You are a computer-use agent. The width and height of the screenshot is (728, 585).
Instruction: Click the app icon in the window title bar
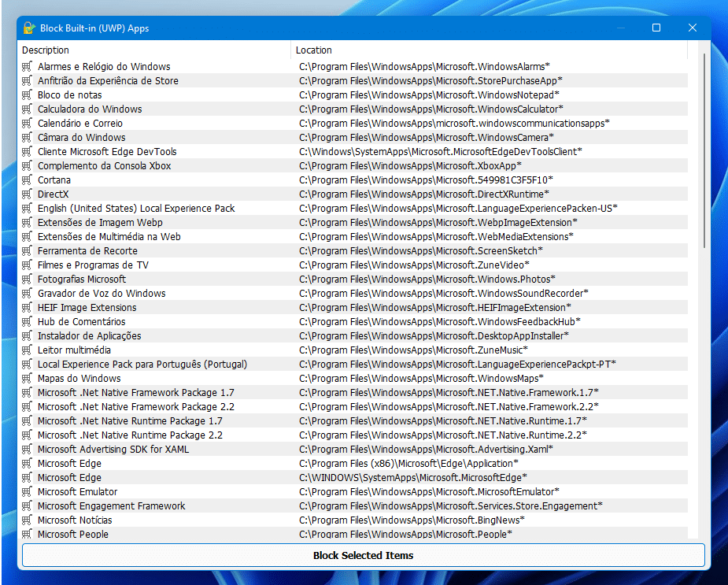pos(29,28)
